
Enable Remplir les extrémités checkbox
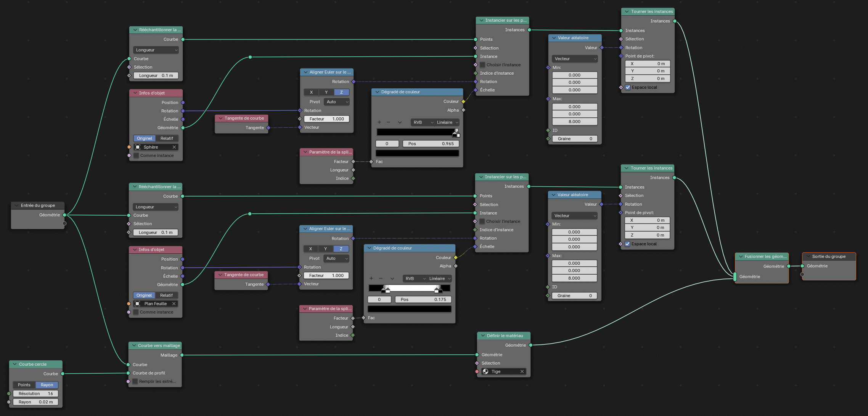(x=135, y=381)
